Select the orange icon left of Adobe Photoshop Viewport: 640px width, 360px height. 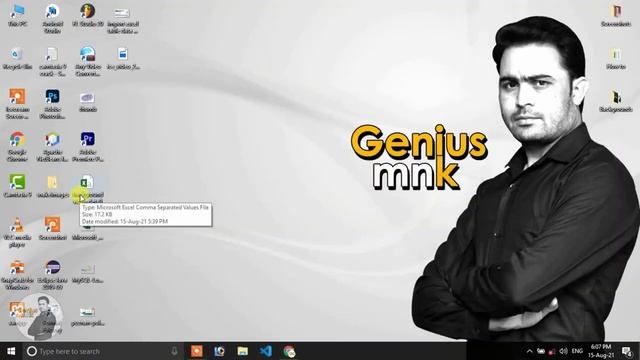tap(18, 104)
